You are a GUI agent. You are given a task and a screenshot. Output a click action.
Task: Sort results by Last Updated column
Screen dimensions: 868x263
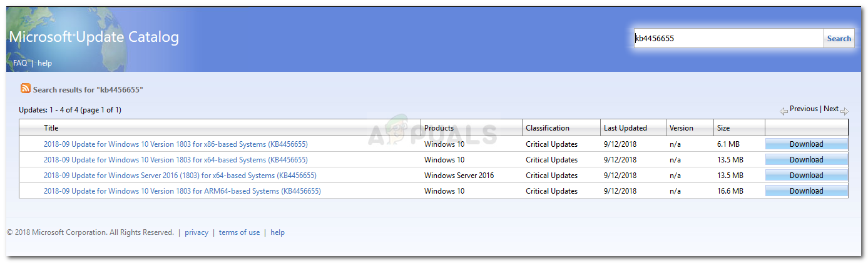coord(625,128)
